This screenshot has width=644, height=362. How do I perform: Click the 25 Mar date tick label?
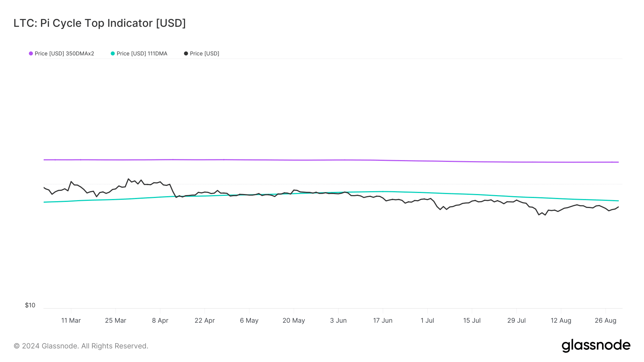(x=116, y=321)
